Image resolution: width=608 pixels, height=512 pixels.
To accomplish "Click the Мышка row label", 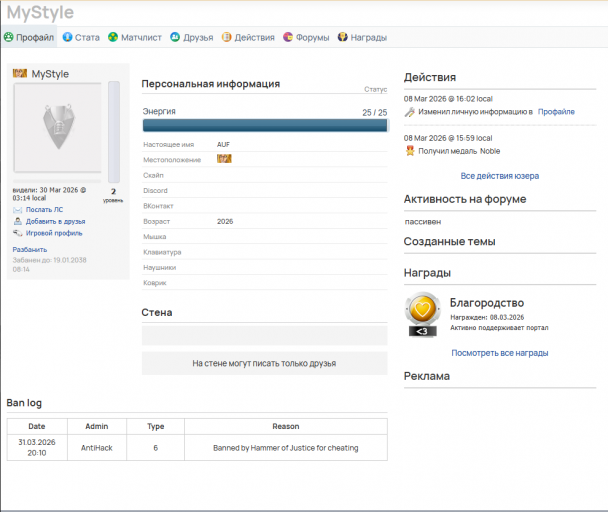I will tap(155, 237).
